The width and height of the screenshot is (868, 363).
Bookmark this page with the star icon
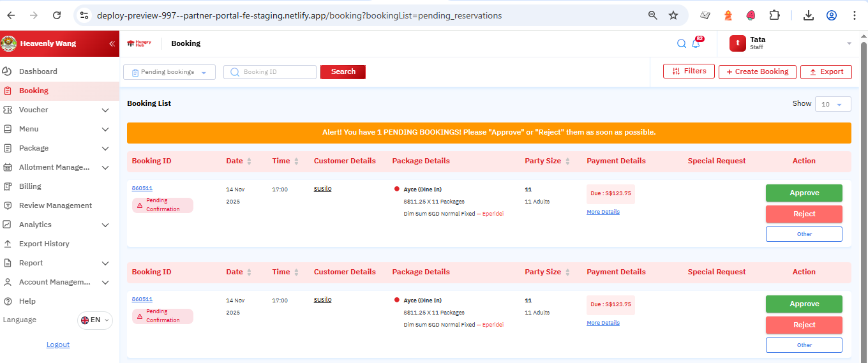point(673,15)
